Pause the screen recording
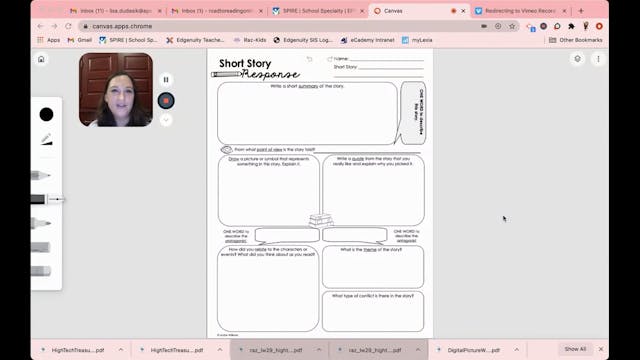 [x=166, y=80]
